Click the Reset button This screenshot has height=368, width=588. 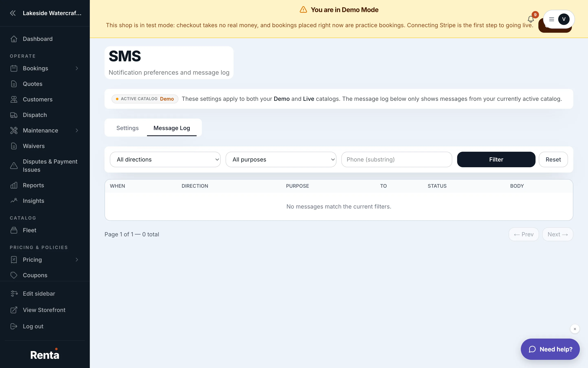pos(553,160)
